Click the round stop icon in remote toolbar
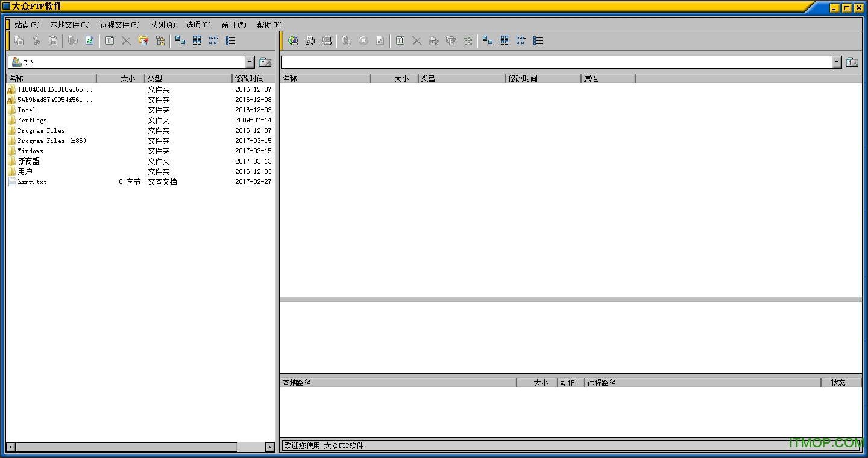Viewport: 868px width, 458px height. (x=363, y=40)
